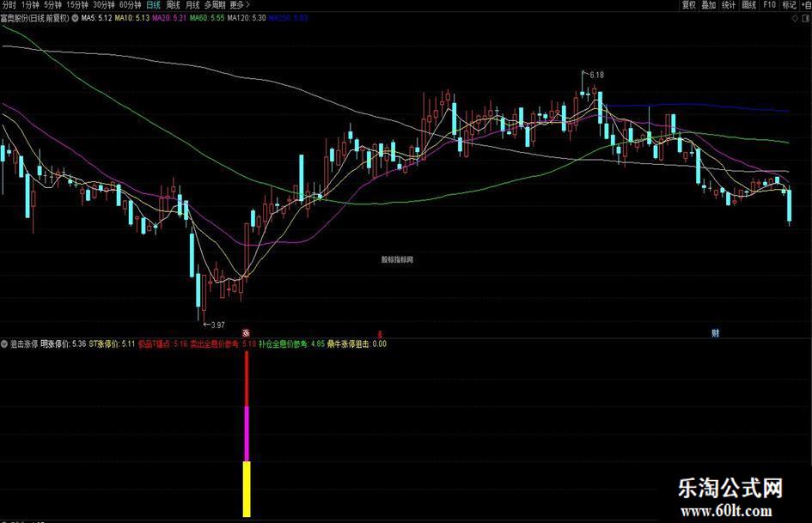Click the 财 finance marker under chart
This screenshot has width=812, height=523.
tap(715, 333)
